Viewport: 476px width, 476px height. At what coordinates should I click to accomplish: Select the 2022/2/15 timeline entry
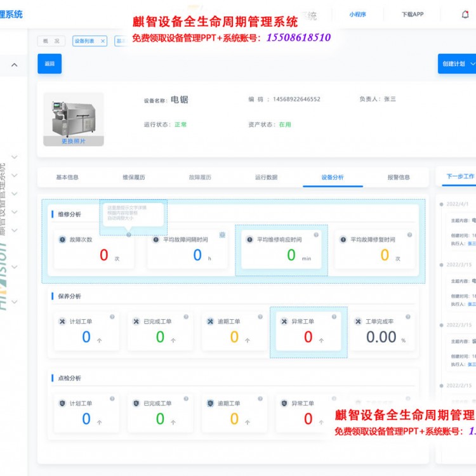coord(459,385)
